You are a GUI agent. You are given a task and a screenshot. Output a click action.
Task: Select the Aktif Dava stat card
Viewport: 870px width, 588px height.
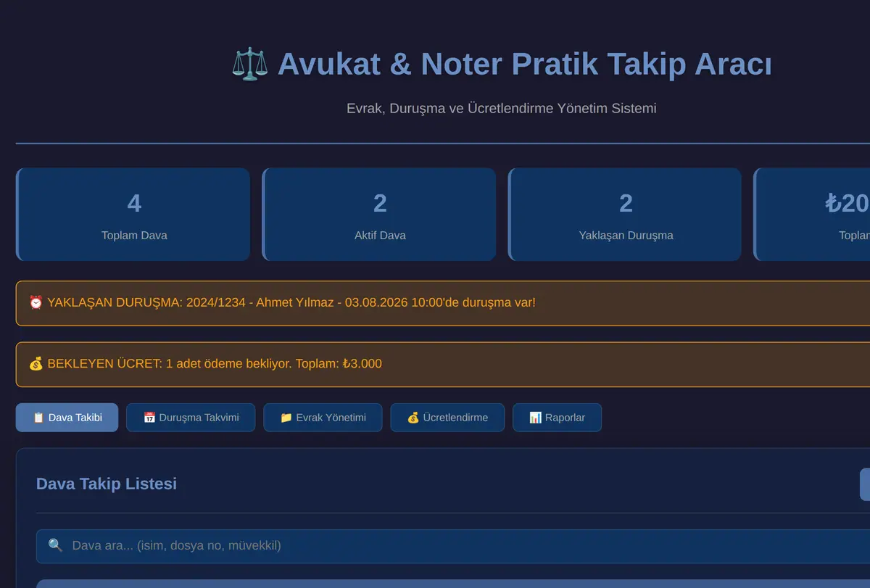click(379, 215)
